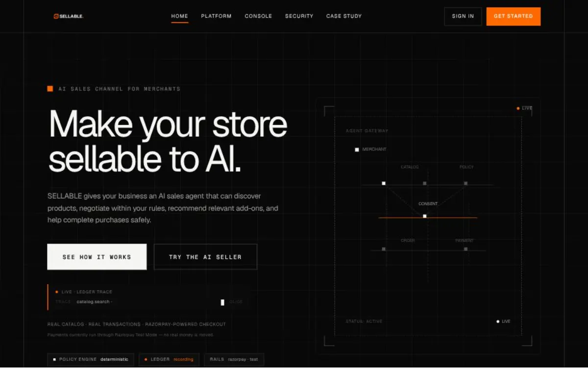The image size is (588, 391).
Task: Click the Sign In button
Action: (463, 16)
